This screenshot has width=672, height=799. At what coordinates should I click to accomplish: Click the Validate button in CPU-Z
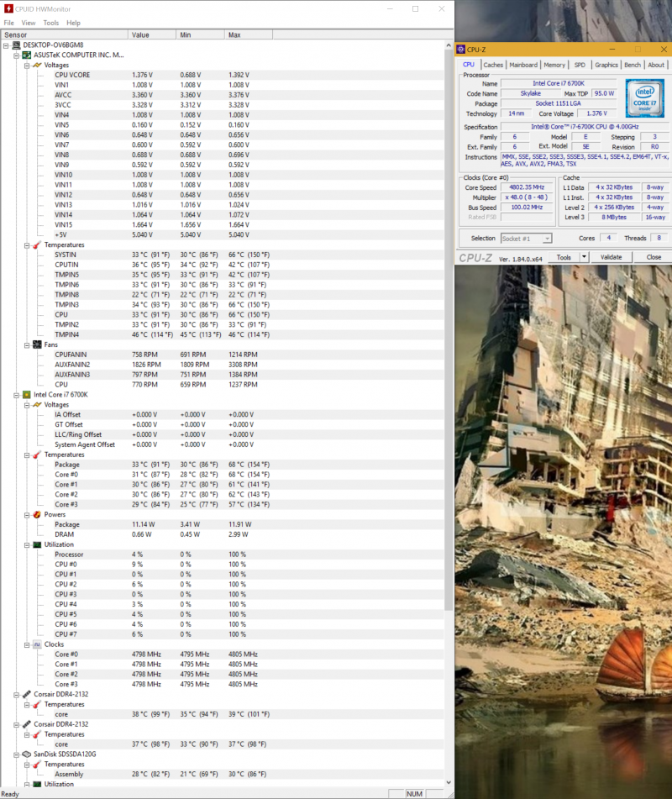[611, 257]
